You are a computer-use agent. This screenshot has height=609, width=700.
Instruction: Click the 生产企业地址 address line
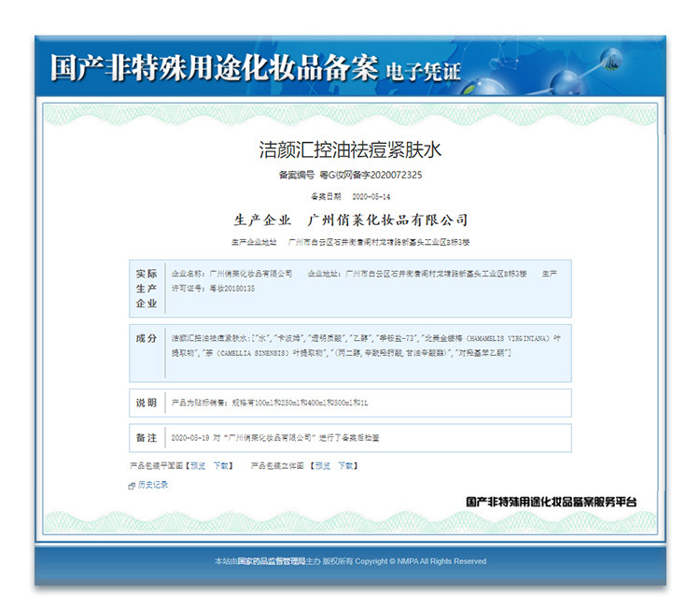[x=350, y=242]
